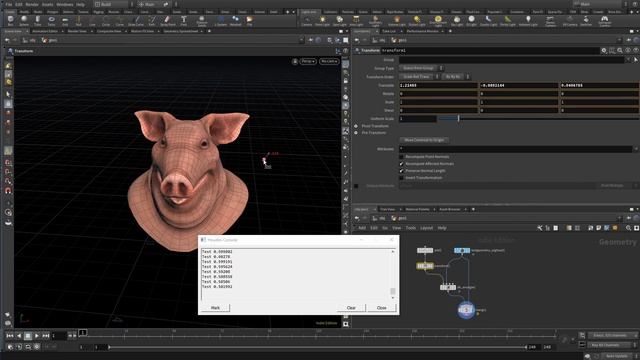
Task: Select the Font shelf tool
Action: (184, 20)
